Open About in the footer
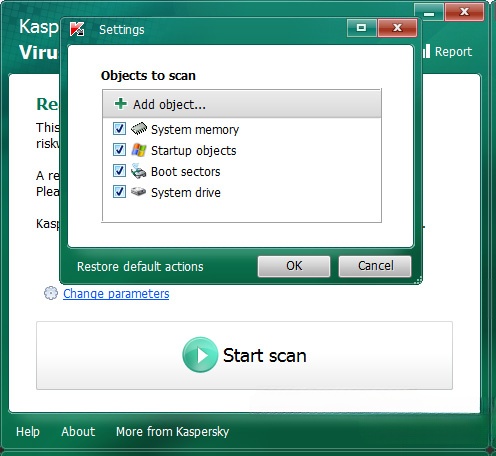 tap(78, 432)
